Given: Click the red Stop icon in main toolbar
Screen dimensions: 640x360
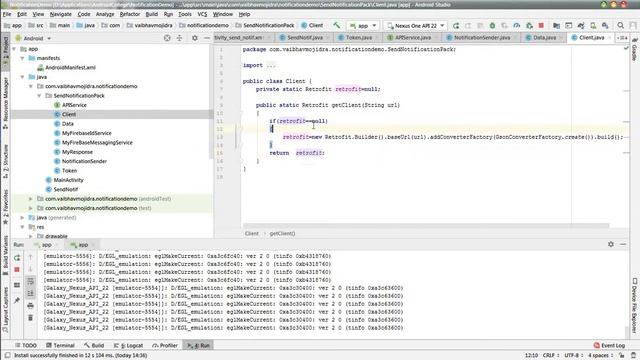Looking at the screenshot, I should click(x=541, y=25).
